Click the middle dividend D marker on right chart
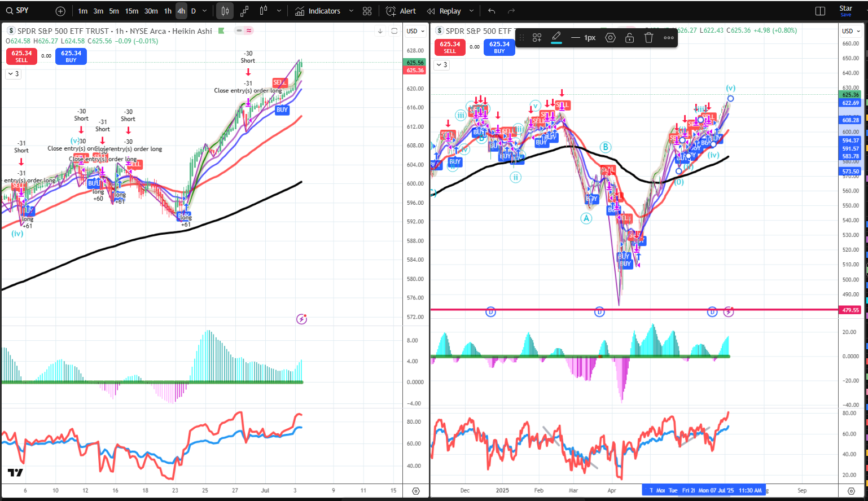868x501 pixels. click(x=599, y=311)
